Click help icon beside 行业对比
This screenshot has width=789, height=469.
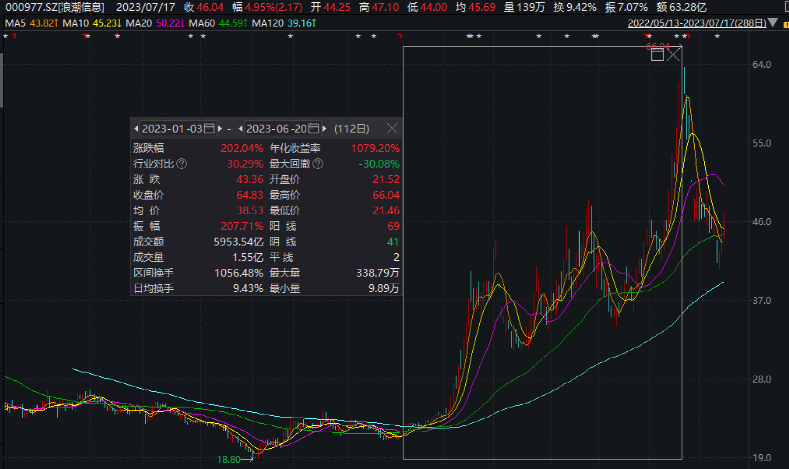pos(182,163)
